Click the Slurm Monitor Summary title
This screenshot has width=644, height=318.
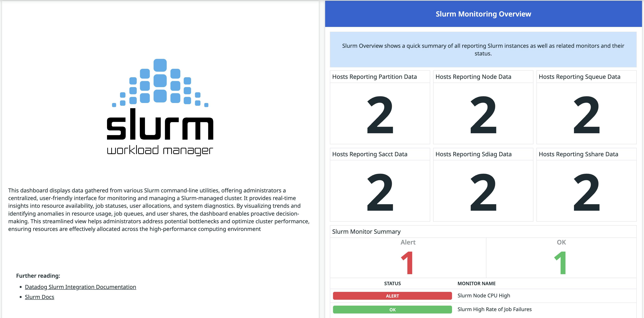pyautogui.click(x=366, y=232)
